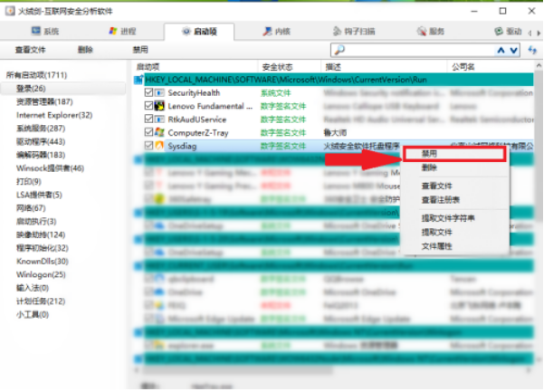The image size is (544, 392).
Task: Uncheck the SecurityHealth startup checkbox
Action: 148,92
